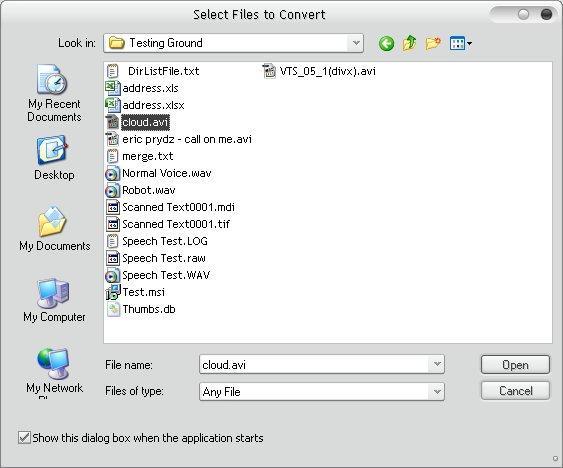Image resolution: width=563 pixels, height=468 pixels.
Task: Grab the resize grip in the corner
Action: click(555, 459)
